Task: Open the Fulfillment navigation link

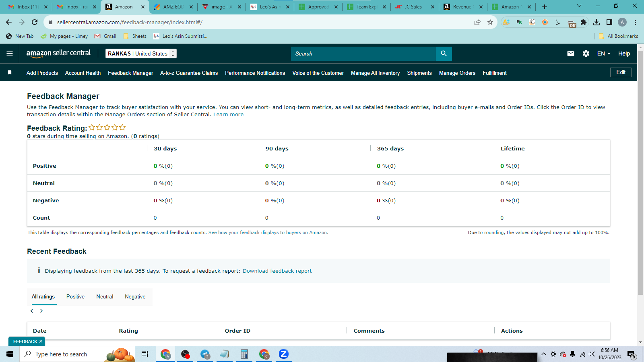Action: 495,73
